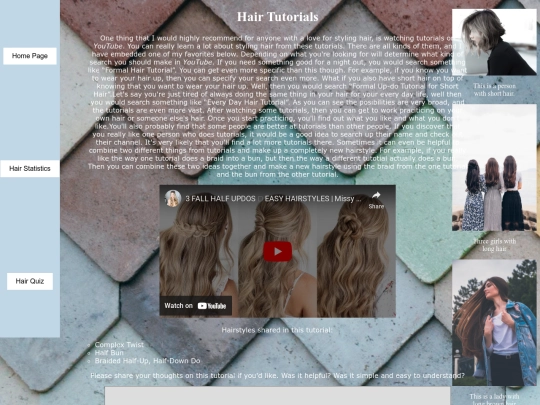Select the Braided Half-Up, Half-Down Do item
The width and height of the screenshot is (540, 405).
point(147,361)
